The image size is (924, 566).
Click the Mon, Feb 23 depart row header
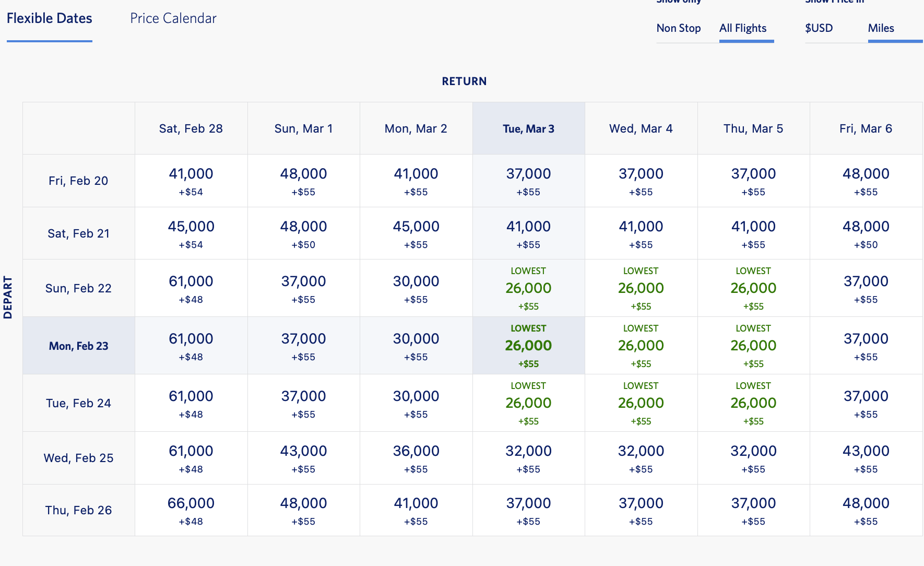pyautogui.click(x=78, y=346)
